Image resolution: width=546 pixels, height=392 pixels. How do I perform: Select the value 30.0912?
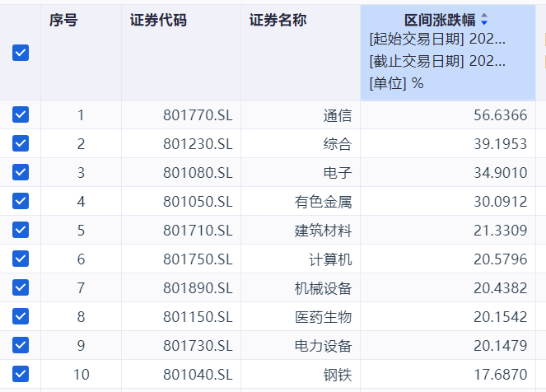click(x=501, y=202)
